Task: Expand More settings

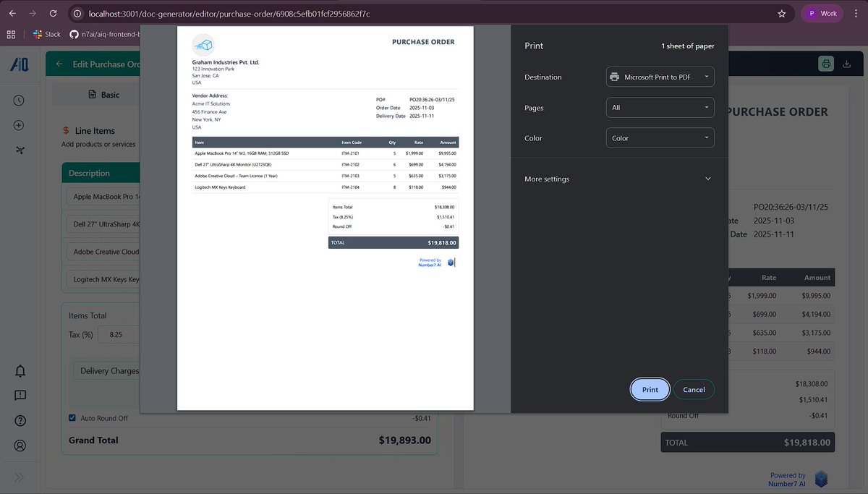Action: click(618, 179)
